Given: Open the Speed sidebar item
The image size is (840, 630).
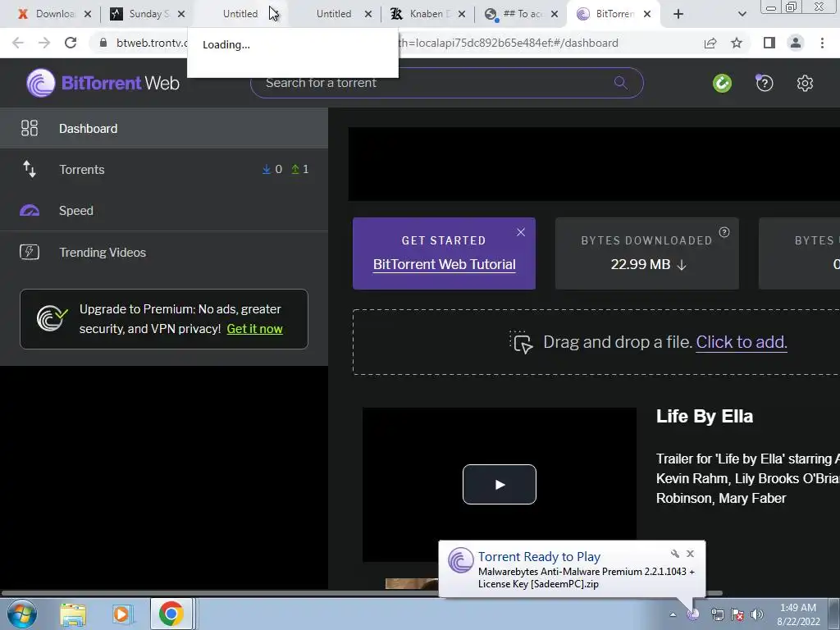Looking at the screenshot, I should pyautogui.click(x=164, y=211).
